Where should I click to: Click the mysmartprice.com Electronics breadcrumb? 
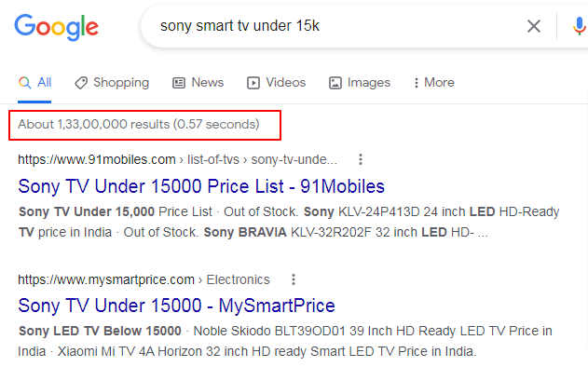tap(144, 279)
